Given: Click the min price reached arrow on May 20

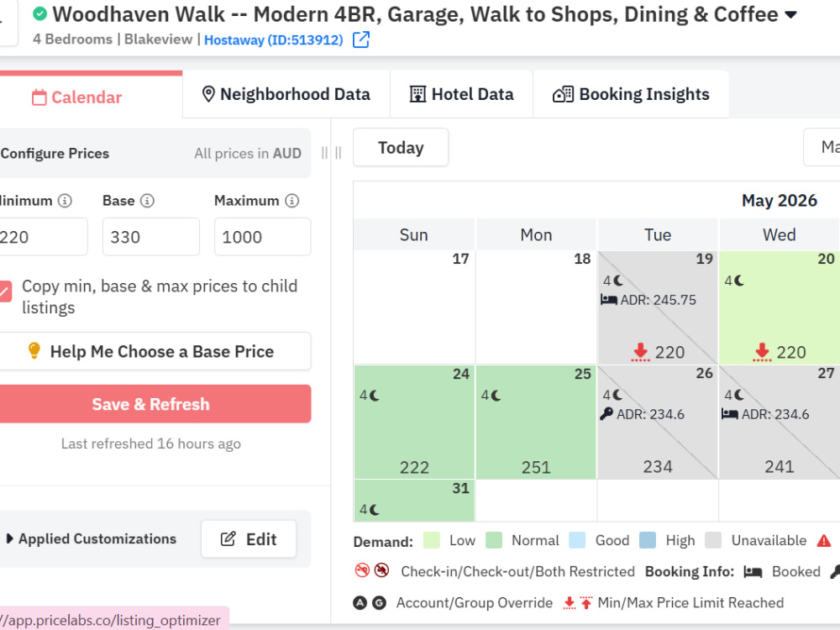Looking at the screenshot, I should click(762, 352).
